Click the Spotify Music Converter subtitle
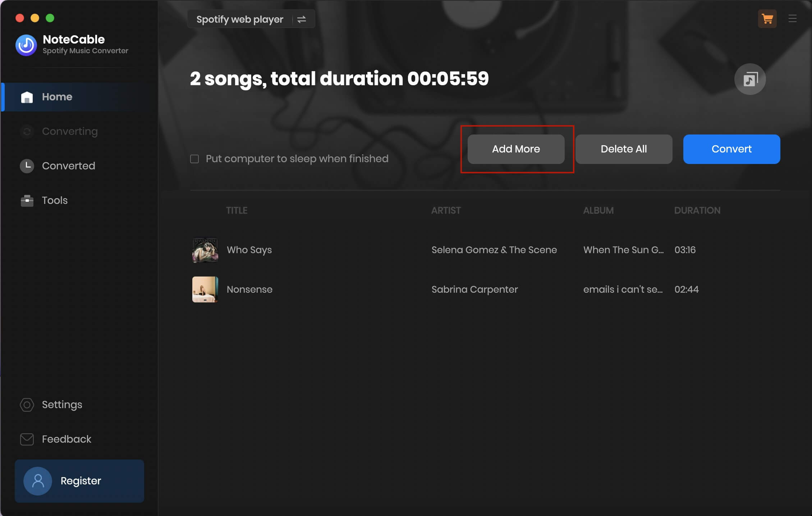 (x=85, y=51)
